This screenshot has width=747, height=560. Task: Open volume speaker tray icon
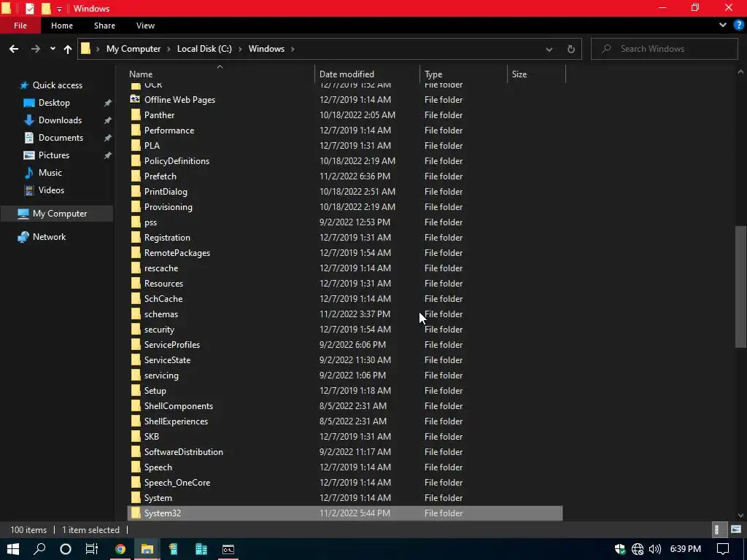tap(655, 549)
